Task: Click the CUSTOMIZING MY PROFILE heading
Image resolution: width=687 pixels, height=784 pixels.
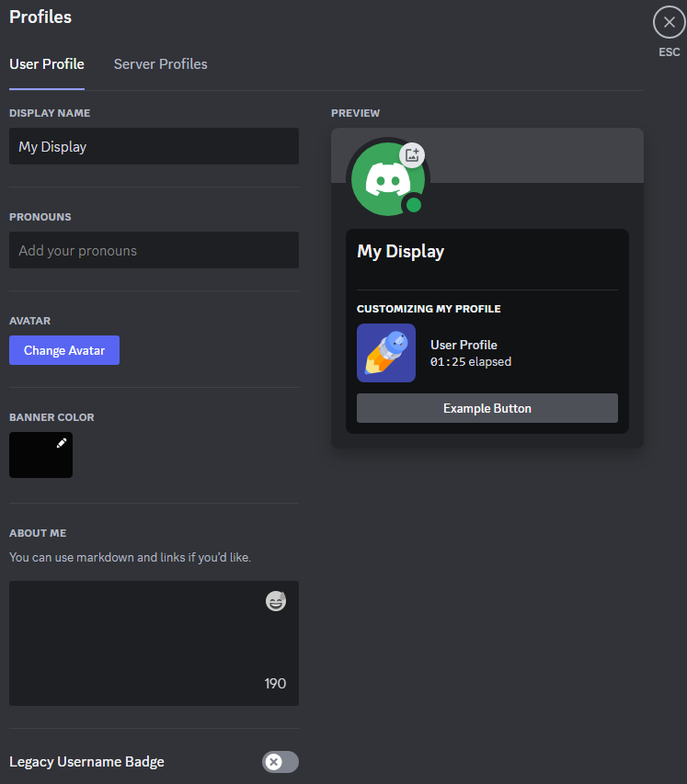Action: tap(429, 309)
